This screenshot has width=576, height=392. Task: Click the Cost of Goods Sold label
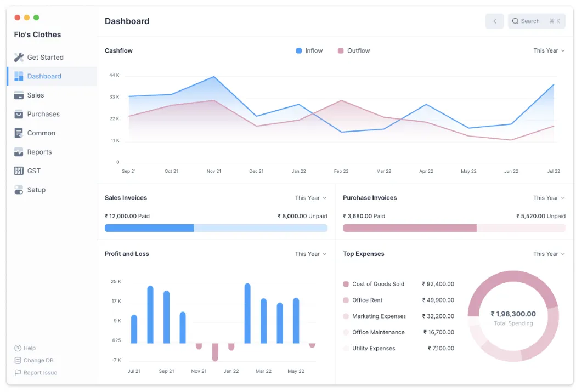coord(378,284)
